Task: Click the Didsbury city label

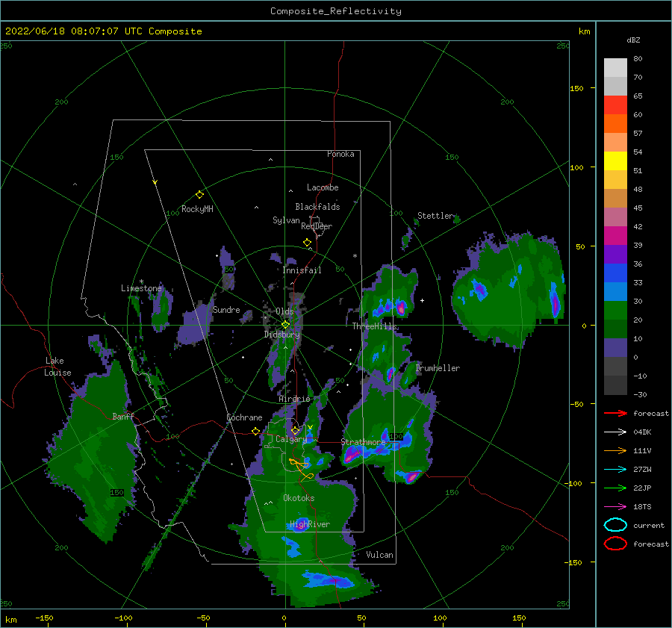Action: point(282,335)
